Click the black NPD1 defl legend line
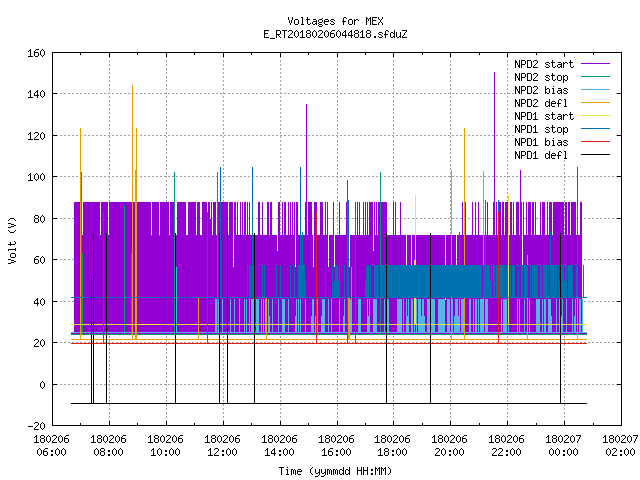640x480 pixels. pos(595,155)
